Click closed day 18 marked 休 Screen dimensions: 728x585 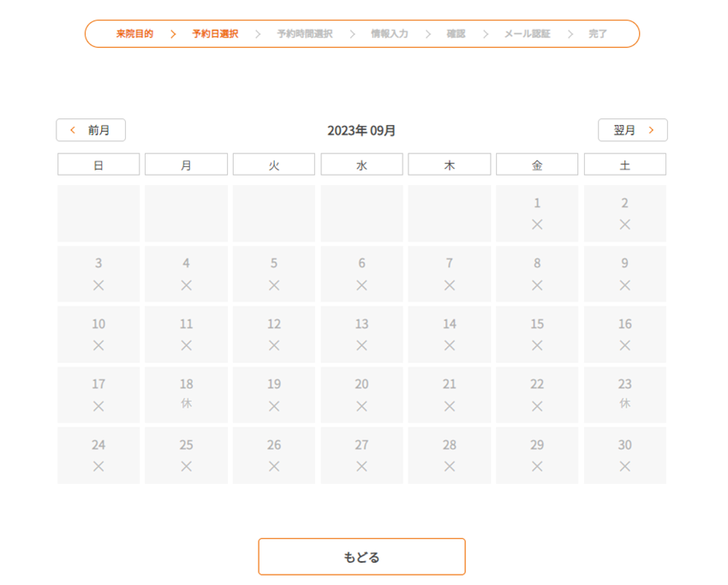point(186,395)
